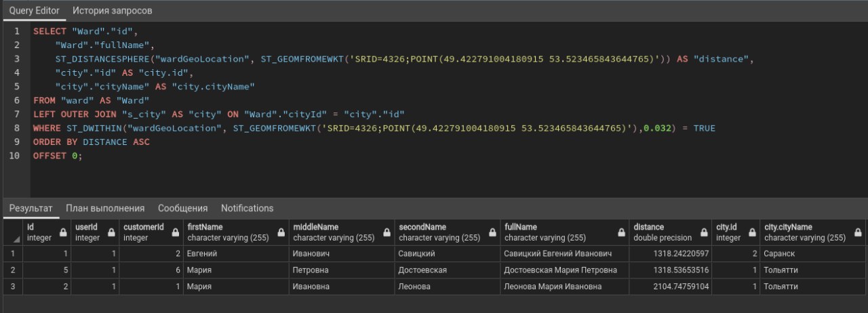Viewport: 868px width, 313px height.
Task: Place cursor on line 8 WHERE clause
Action: [x=374, y=128]
